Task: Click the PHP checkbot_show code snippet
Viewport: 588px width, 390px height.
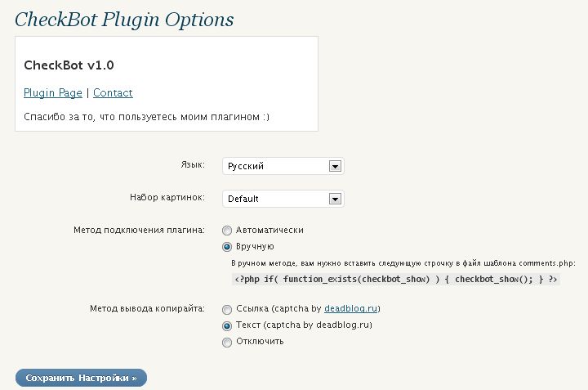Action: click(x=395, y=279)
